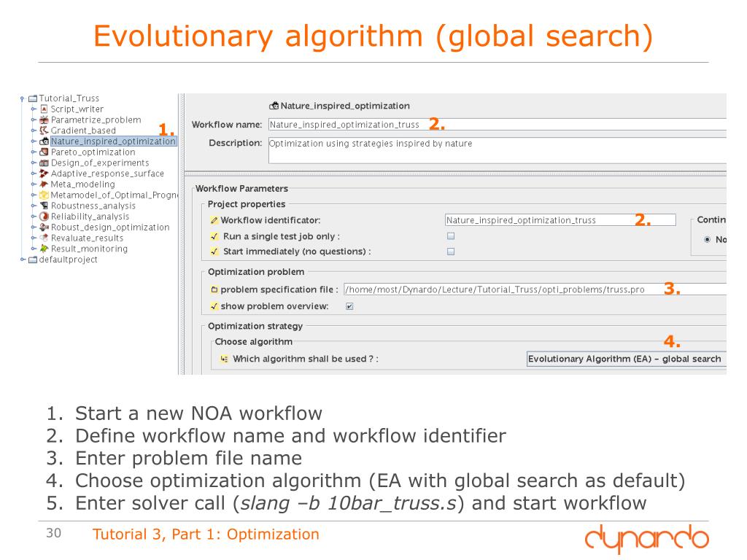Select Meta_modeling workflow entry

pyautogui.click(x=83, y=184)
